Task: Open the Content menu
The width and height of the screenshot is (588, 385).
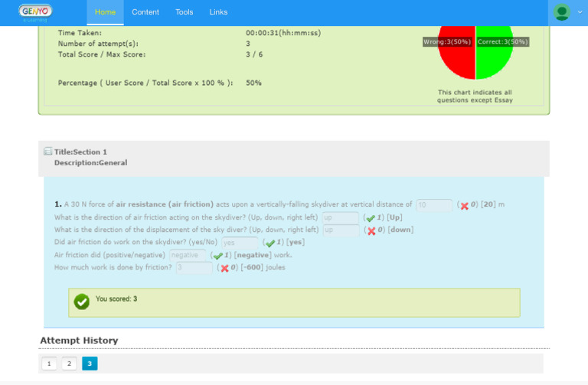Action: click(x=145, y=12)
